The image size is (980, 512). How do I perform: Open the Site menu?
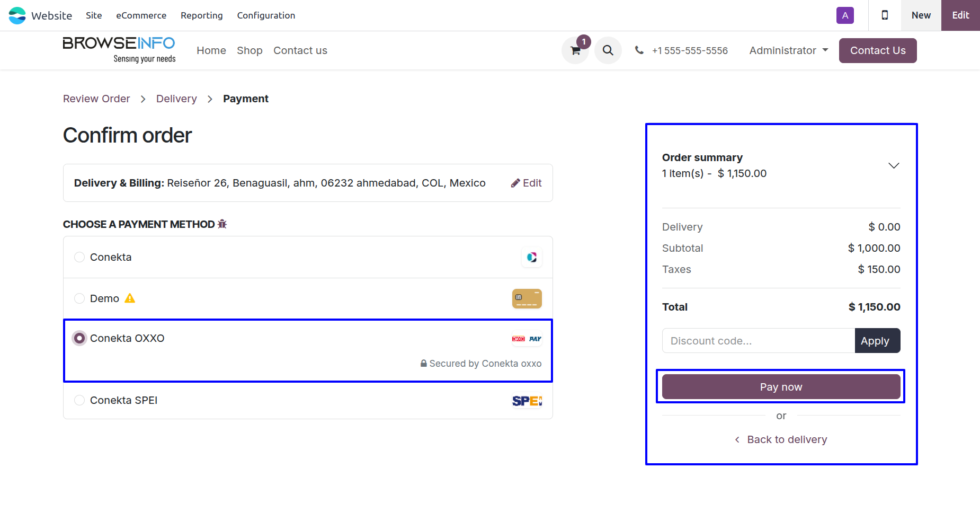(94, 15)
